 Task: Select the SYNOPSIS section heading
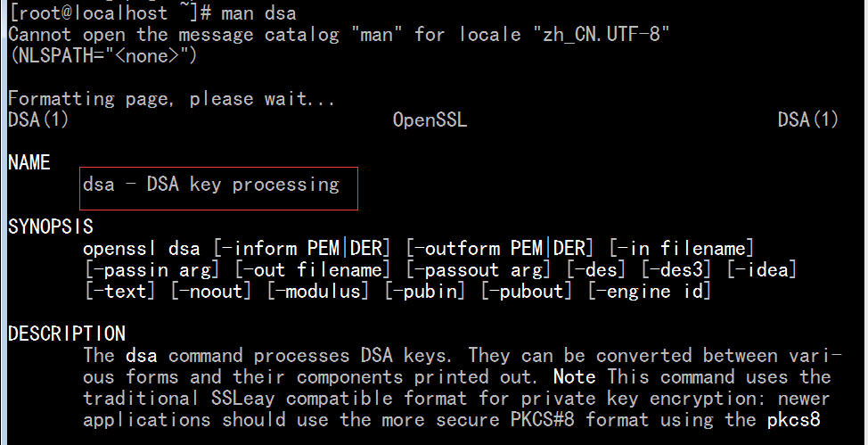click(51, 227)
